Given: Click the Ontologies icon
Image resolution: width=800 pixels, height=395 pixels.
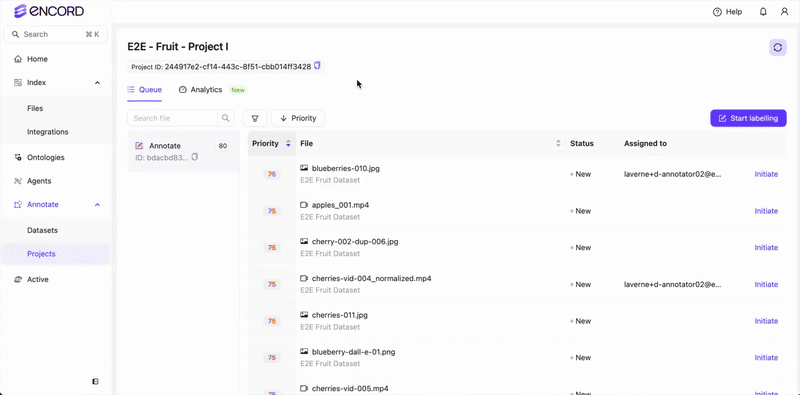Looking at the screenshot, I should coord(18,157).
